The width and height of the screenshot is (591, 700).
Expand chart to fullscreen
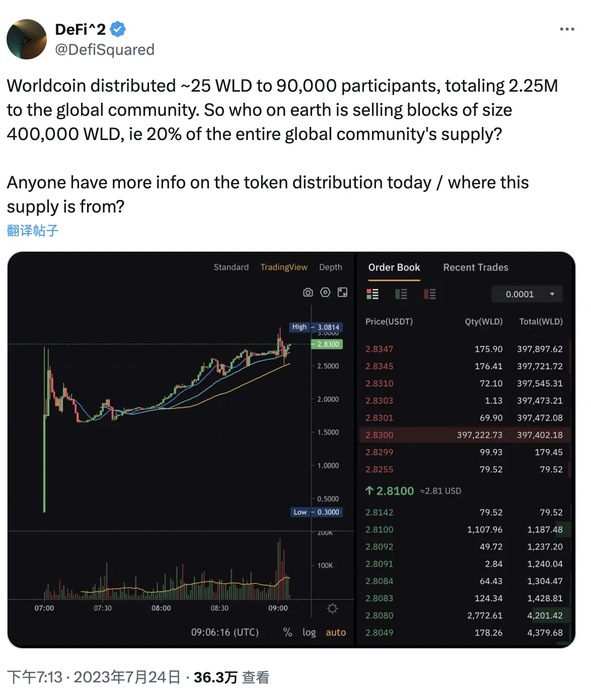(342, 293)
